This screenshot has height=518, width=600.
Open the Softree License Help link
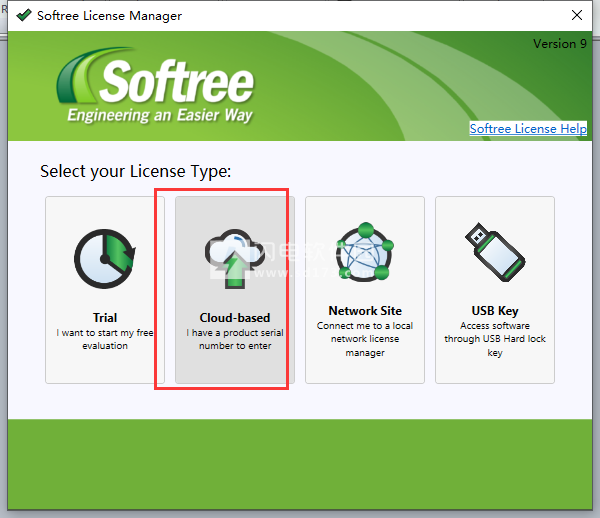click(x=528, y=129)
